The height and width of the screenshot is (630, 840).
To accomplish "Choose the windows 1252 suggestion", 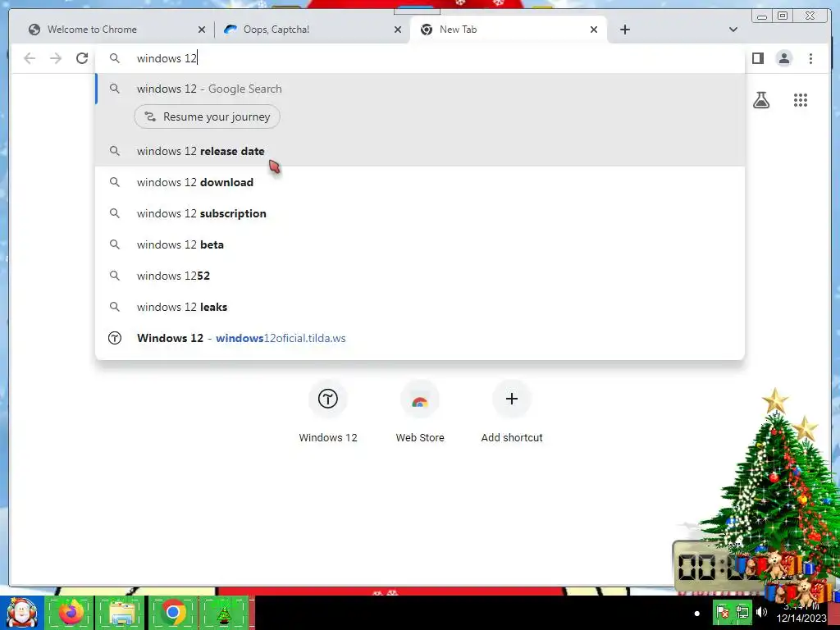I will [420, 276].
